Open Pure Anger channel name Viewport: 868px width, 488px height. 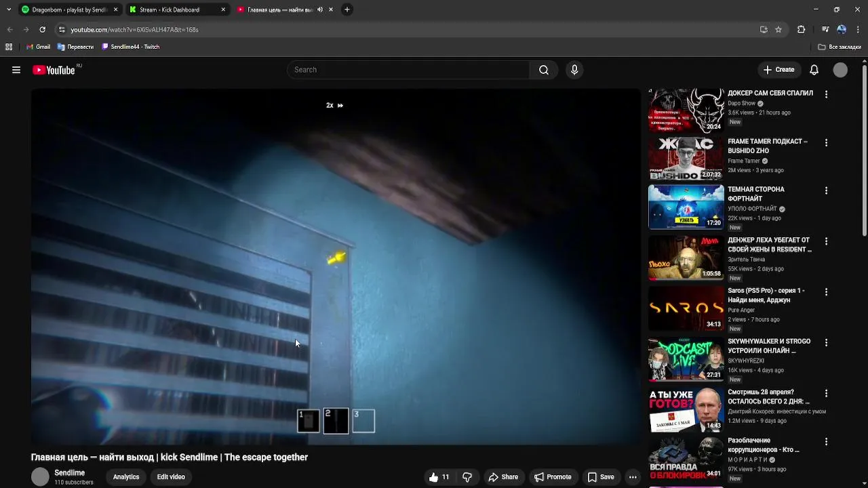[741, 310]
